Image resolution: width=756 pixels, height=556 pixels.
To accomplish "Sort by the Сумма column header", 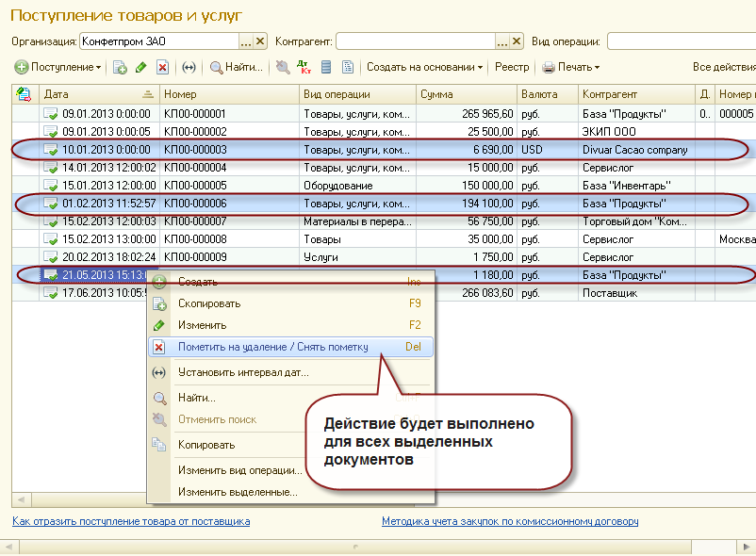I will [x=466, y=94].
